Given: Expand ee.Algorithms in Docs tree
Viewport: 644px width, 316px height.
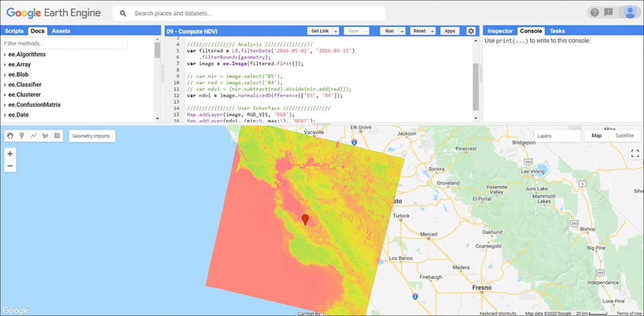Looking at the screenshot, I should pyautogui.click(x=5, y=55).
